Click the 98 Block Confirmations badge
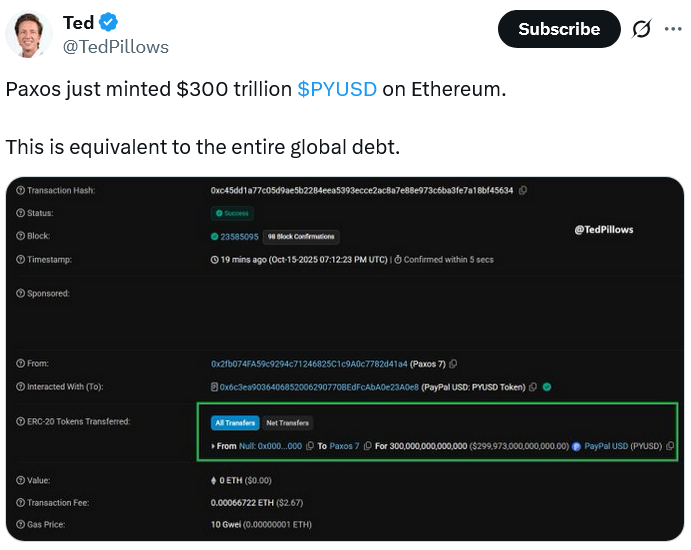The width and height of the screenshot is (691, 550). [x=300, y=237]
